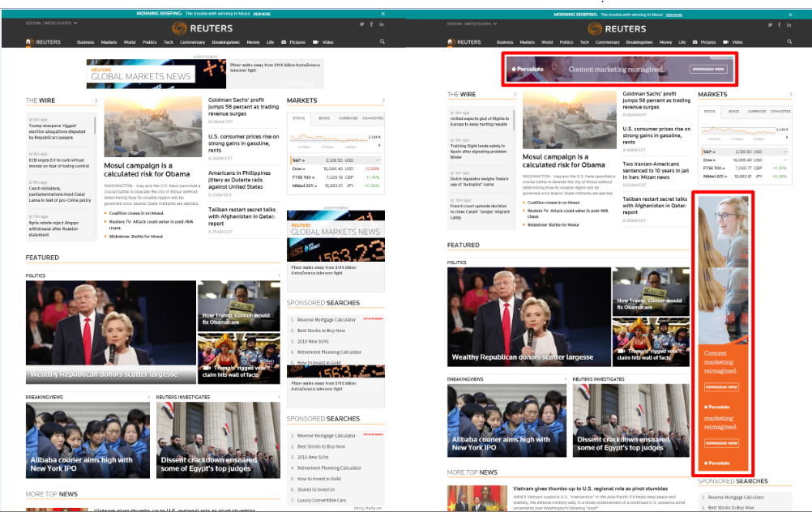The height and width of the screenshot is (512, 812).
Task: Expand Reuters Investigates chevron on left page
Action: click(279, 397)
